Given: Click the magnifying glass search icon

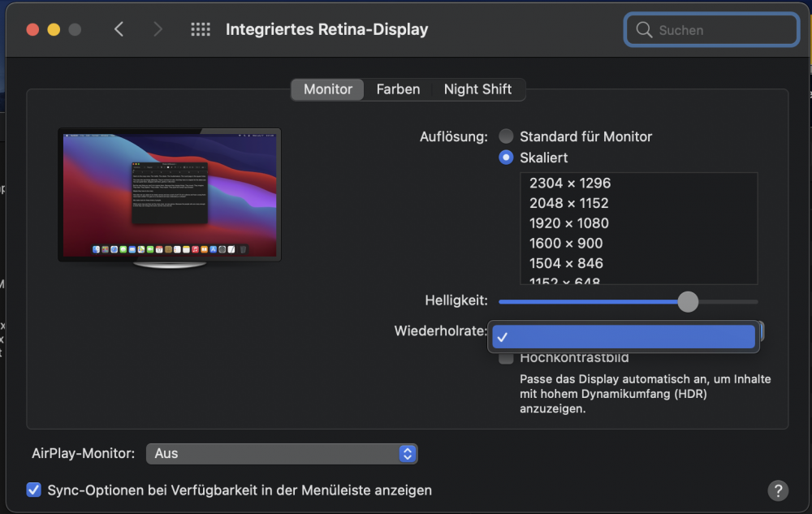Looking at the screenshot, I should [x=644, y=30].
